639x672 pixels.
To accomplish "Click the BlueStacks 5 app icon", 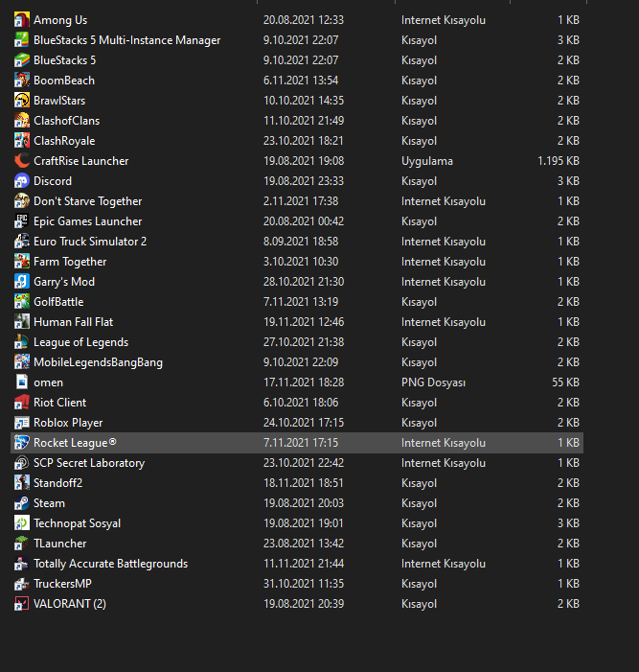I will (x=22, y=60).
